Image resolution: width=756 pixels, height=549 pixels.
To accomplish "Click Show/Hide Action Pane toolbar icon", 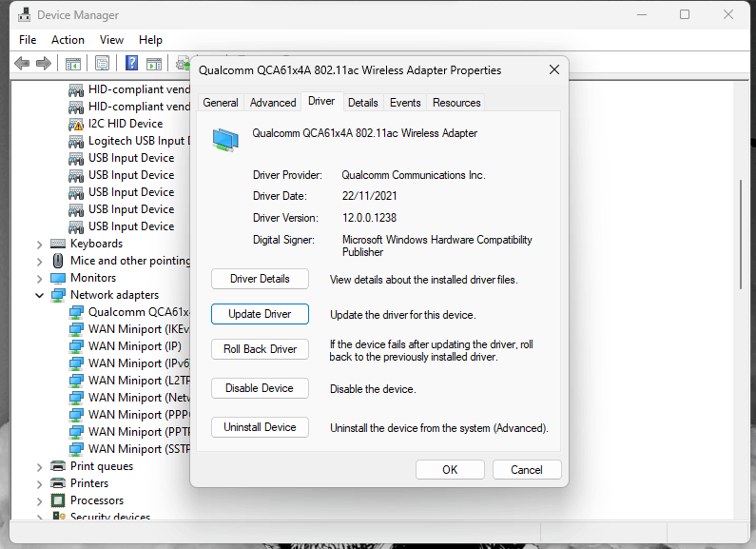I will click(x=154, y=63).
